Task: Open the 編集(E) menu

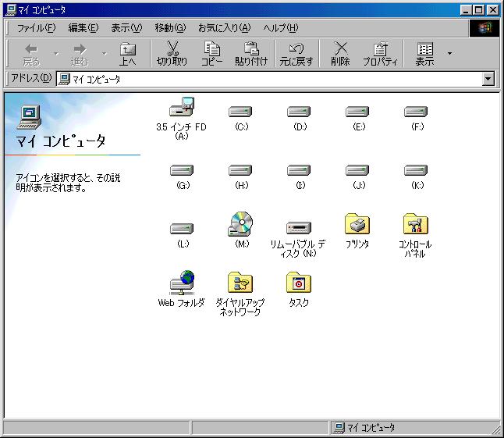Action: pos(83,28)
